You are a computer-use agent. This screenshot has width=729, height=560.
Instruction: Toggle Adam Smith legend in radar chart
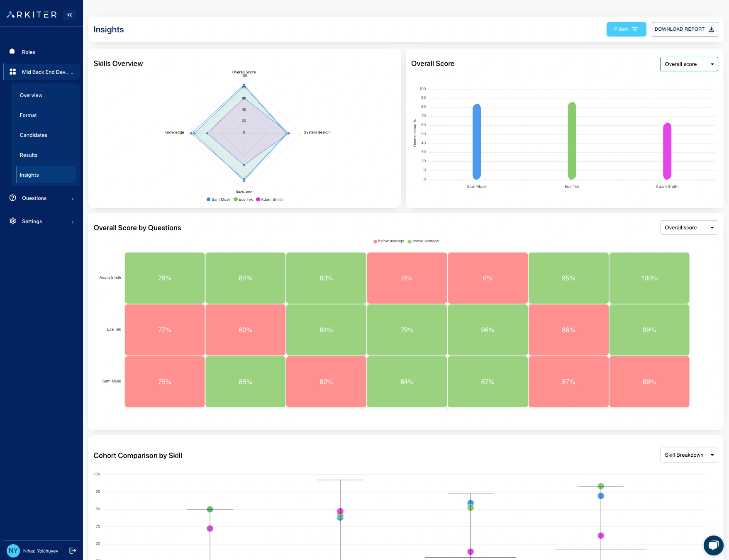pyautogui.click(x=269, y=200)
